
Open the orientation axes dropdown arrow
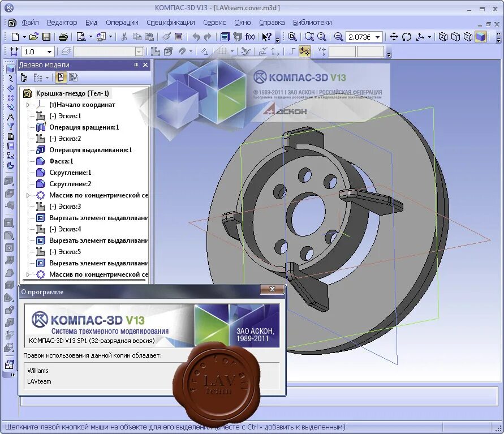pyautogui.click(x=429, y=37)
